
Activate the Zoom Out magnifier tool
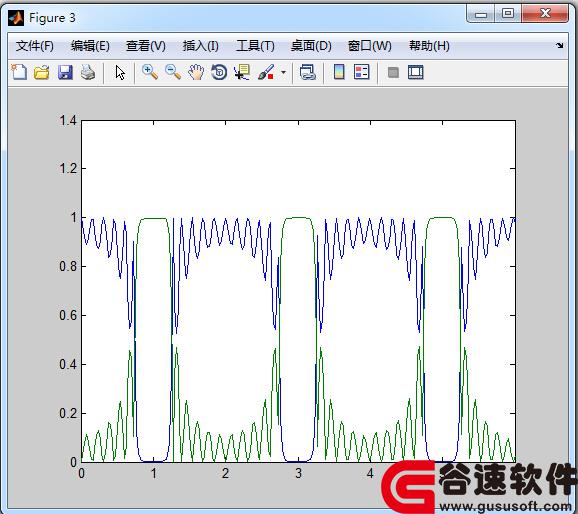pyautogui.click(x=173, y=72)
